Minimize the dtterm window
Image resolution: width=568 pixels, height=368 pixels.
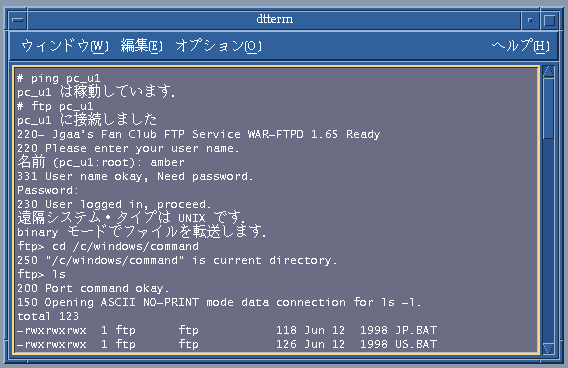530,20
